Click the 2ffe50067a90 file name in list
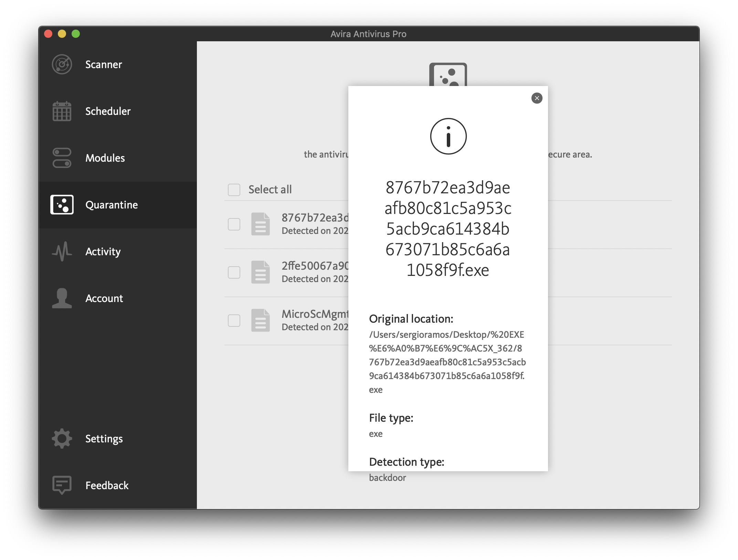This screenshot has width=738, height=560. click(315, 266)
